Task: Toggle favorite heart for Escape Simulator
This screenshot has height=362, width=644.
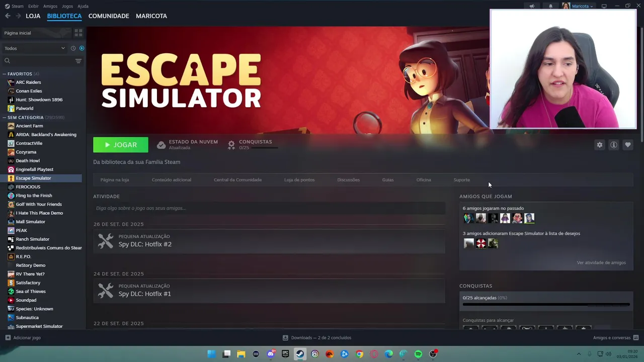Action: pos(628,145)
